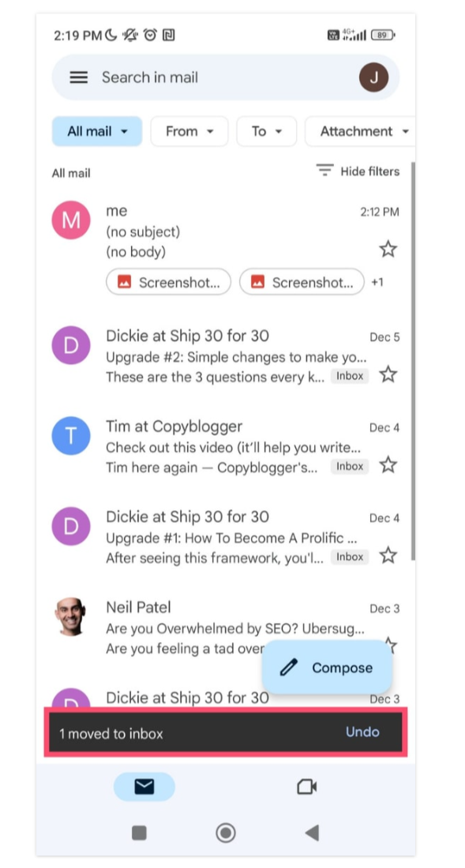Star the Dec 5 Dickie email

coord(388,374)
